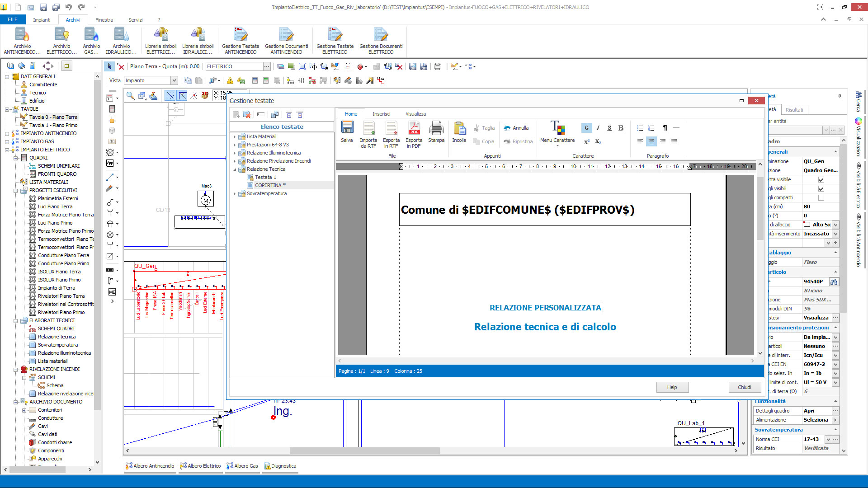Select Testata 1 in Elenco testate
This screenshot has width=868, height=488.
point(265,177)
